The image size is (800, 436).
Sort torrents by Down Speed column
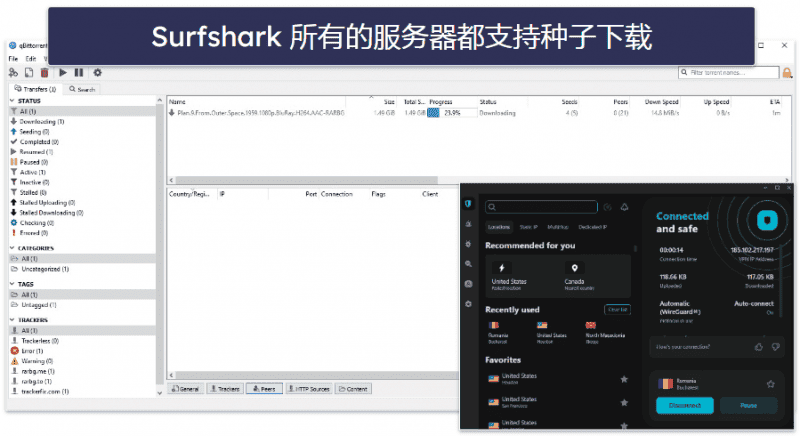(x=661, y=102)
